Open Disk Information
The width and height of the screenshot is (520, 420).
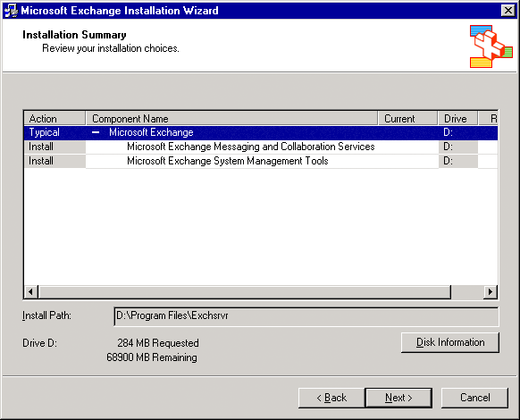point(450,342)
